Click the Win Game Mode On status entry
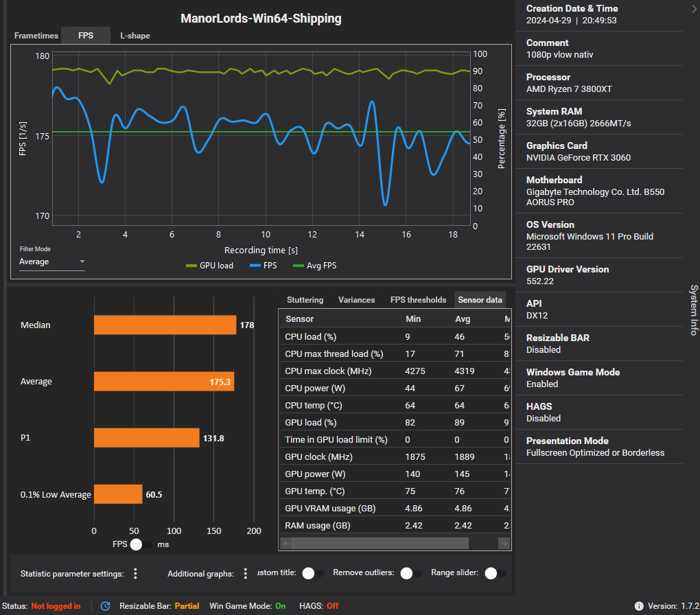This screenshot has height=615, width=700. (x=247, y=606)
